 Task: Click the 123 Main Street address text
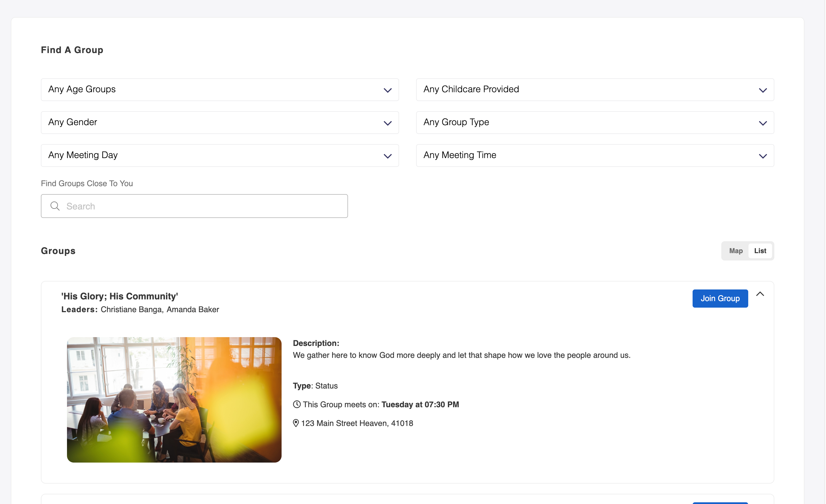pyautogui.click(x=357, y=423)
